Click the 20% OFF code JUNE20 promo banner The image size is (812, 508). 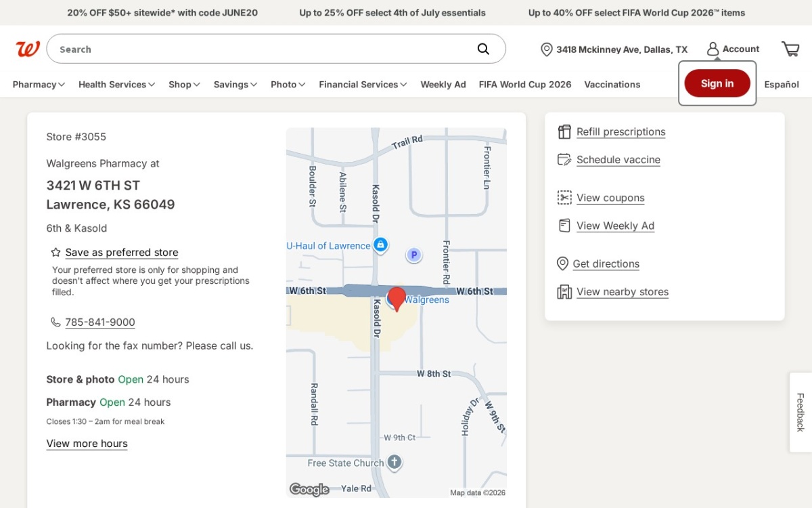[162, 13]
